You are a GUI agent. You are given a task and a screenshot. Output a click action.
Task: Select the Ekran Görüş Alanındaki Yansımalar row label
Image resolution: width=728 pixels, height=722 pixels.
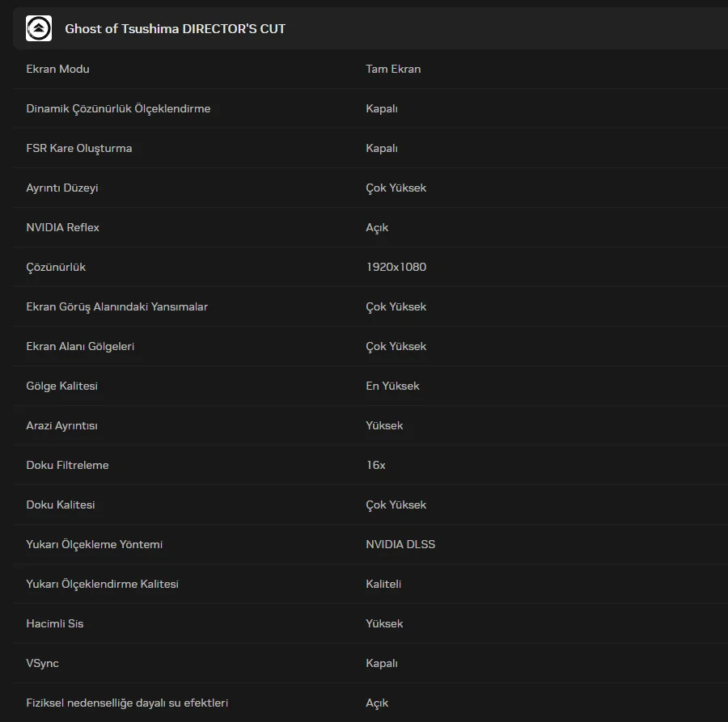pyautogui.click(x=116, y=306)
